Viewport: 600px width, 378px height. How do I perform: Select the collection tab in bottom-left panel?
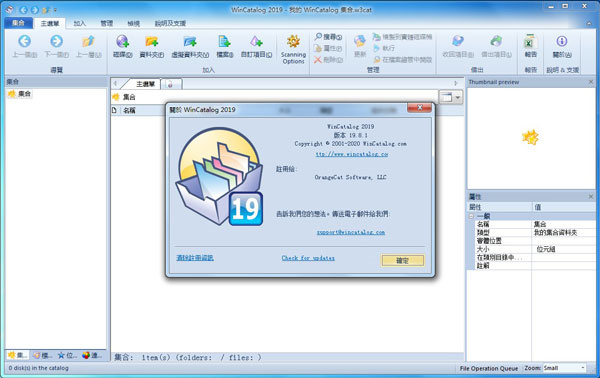[18, 355]
